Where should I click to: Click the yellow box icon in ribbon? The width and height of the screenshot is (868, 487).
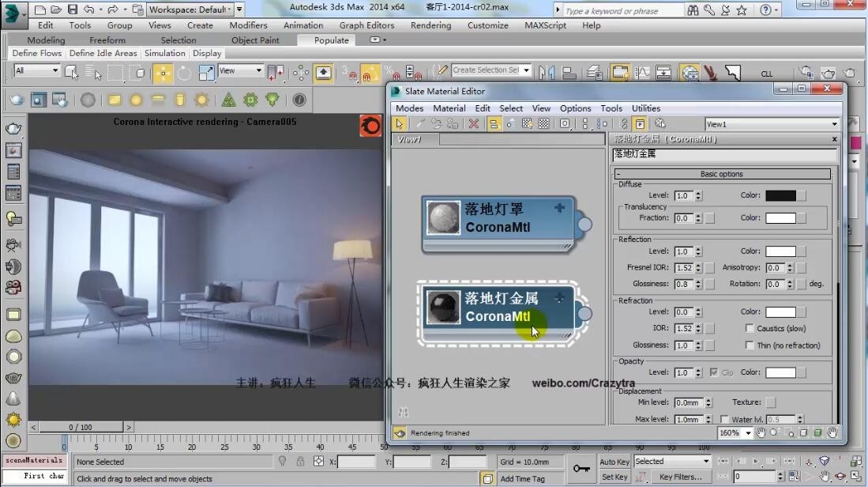[114, 100]
